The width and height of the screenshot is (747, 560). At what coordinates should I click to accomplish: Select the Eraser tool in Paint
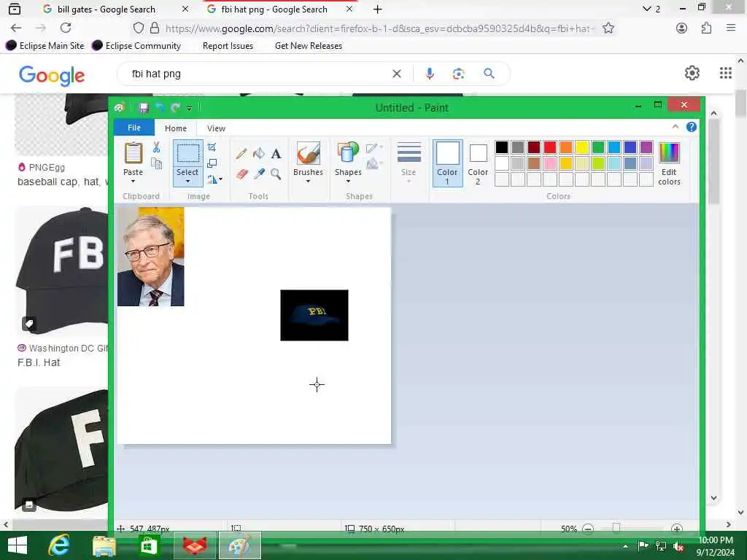241,174
